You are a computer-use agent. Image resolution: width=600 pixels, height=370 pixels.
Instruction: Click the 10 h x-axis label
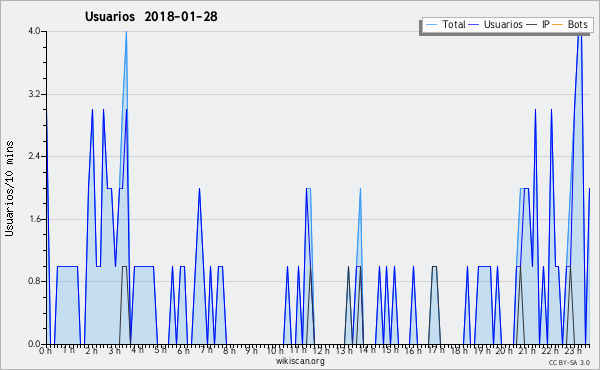tap(275, 351)
